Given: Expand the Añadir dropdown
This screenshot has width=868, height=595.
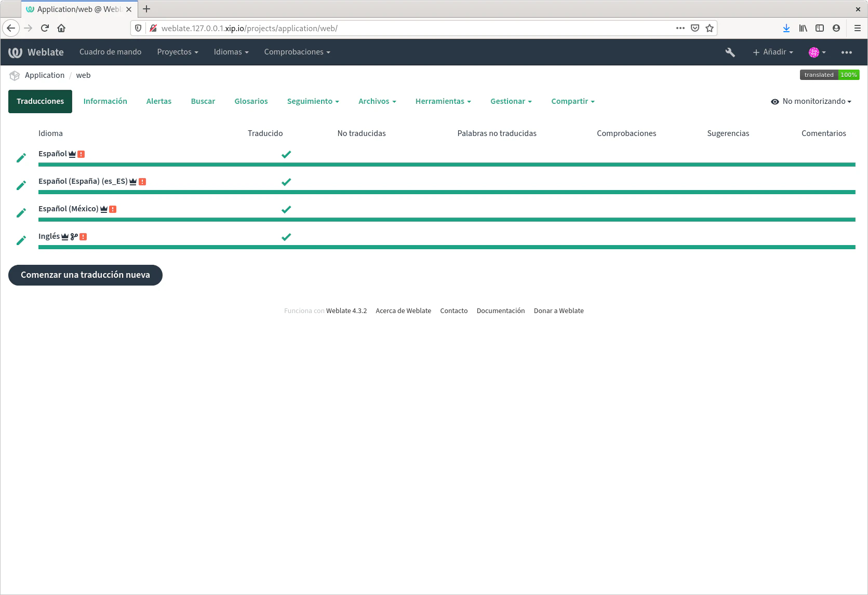Looking at the screenshot, I should pyautogui.click(x=773, y=52).
